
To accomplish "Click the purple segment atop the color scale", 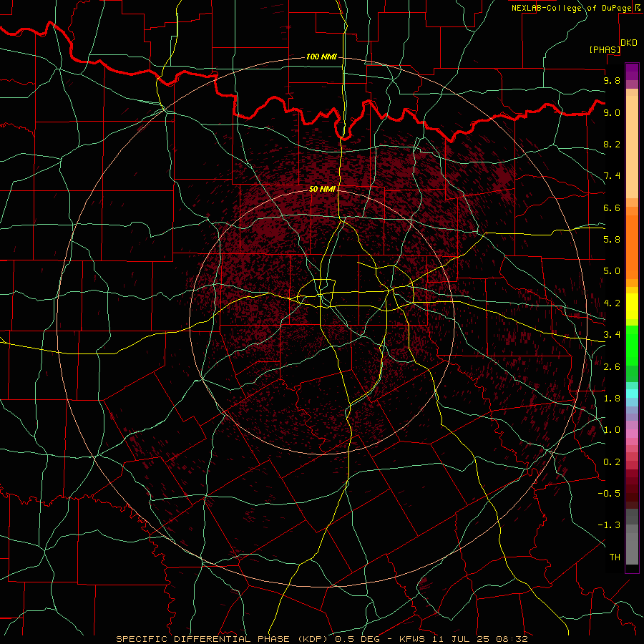I will click(x=632, y=72).
